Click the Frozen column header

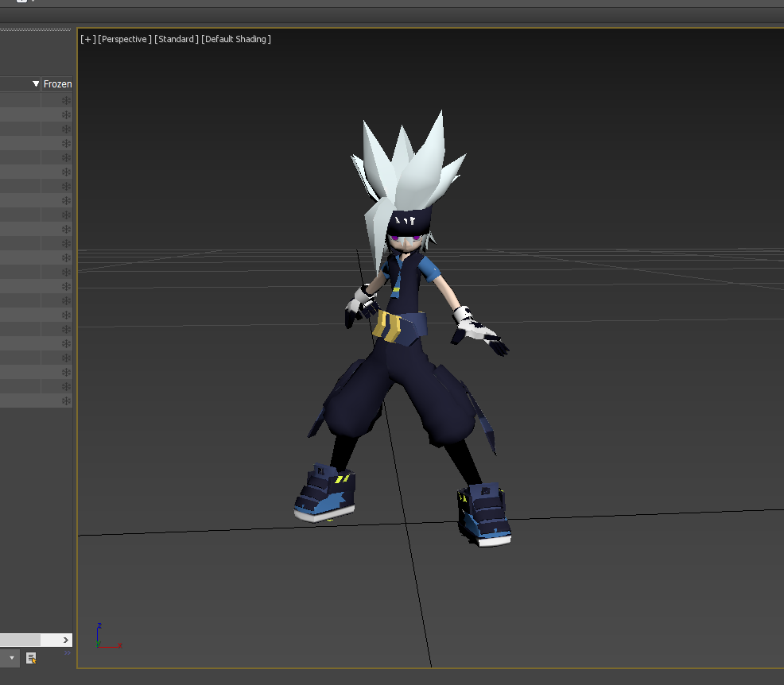click(x=57, y=84)
